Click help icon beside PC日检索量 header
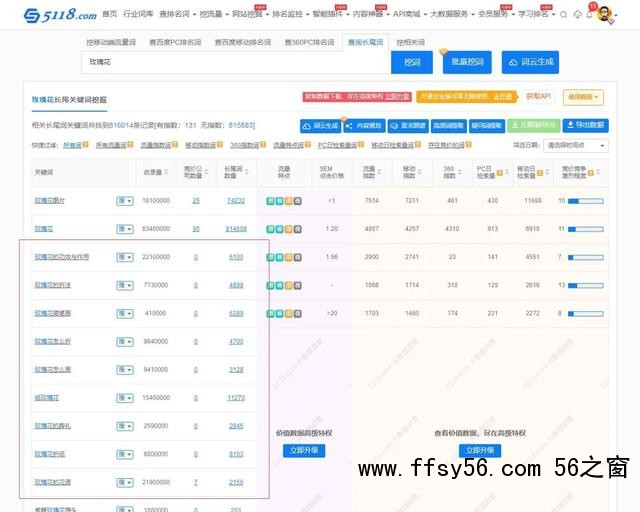The height and width of the screenshot is (512, 640). (x=500, y=173)
